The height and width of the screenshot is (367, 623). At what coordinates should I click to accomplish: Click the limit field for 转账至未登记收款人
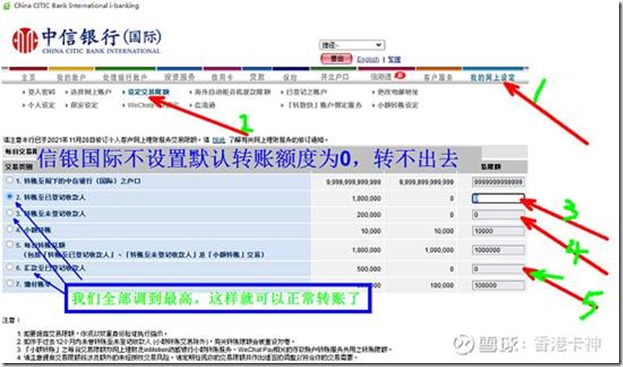498,214
